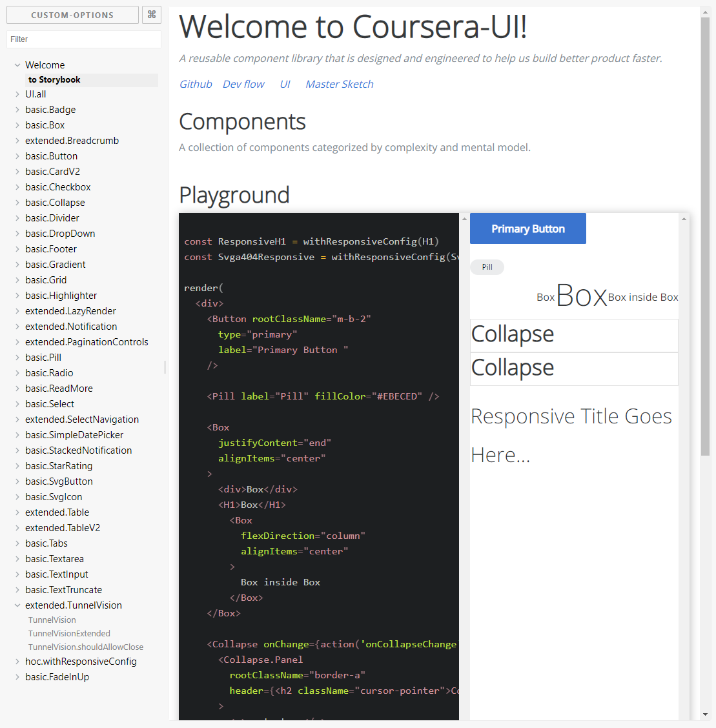This screenshot has height=728, width=716.
Task: Toggle the first Collapse panel header
Action: (x=574, y=335)
